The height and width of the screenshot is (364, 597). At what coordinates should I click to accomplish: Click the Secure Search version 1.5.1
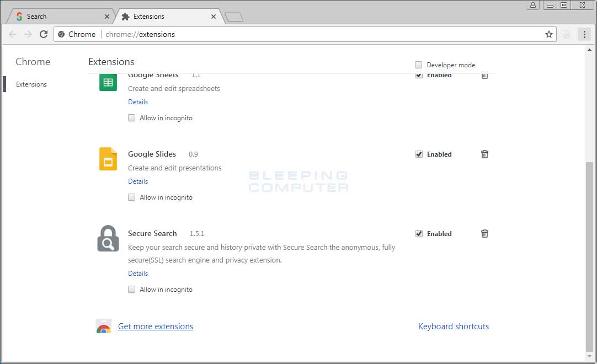197,234
